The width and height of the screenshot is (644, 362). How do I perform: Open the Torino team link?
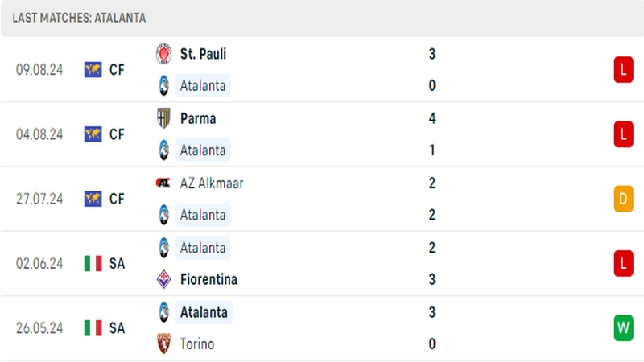(x=197, y=344)
